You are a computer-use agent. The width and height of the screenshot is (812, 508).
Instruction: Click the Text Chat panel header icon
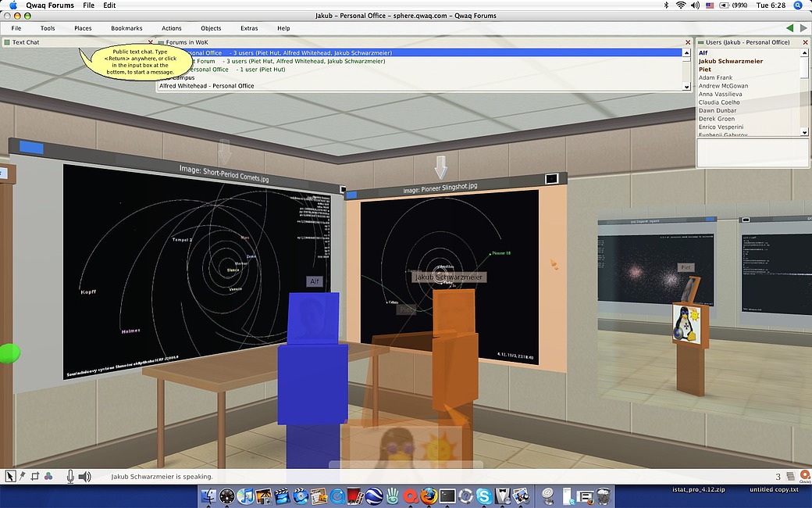coord(8,42)
